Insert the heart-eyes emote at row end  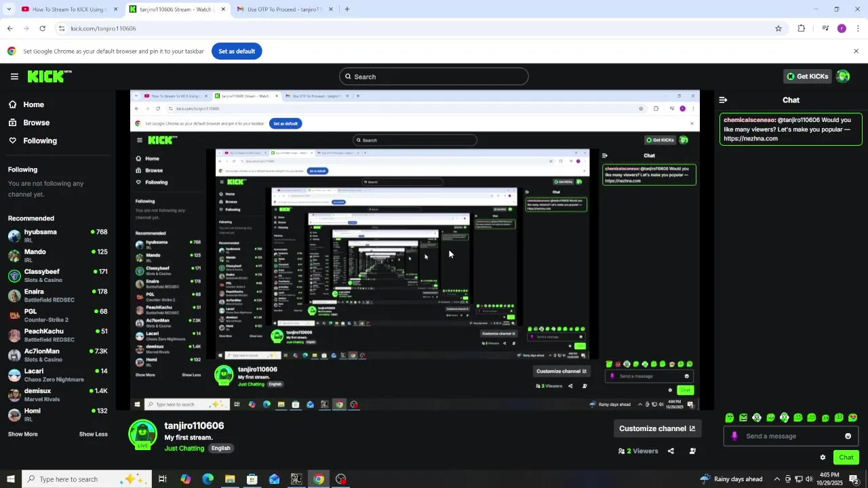click(852, 418)
